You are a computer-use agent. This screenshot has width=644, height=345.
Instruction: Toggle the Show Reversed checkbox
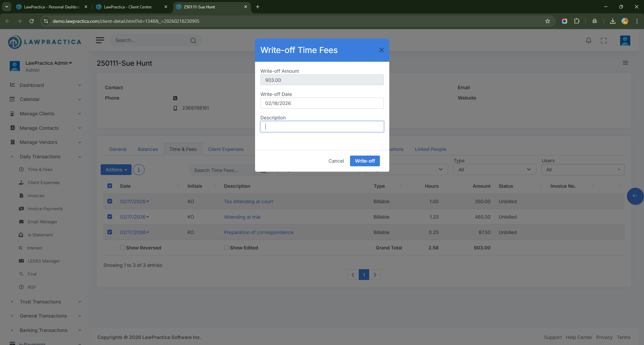pyautogui.click(x=122, y=247)
